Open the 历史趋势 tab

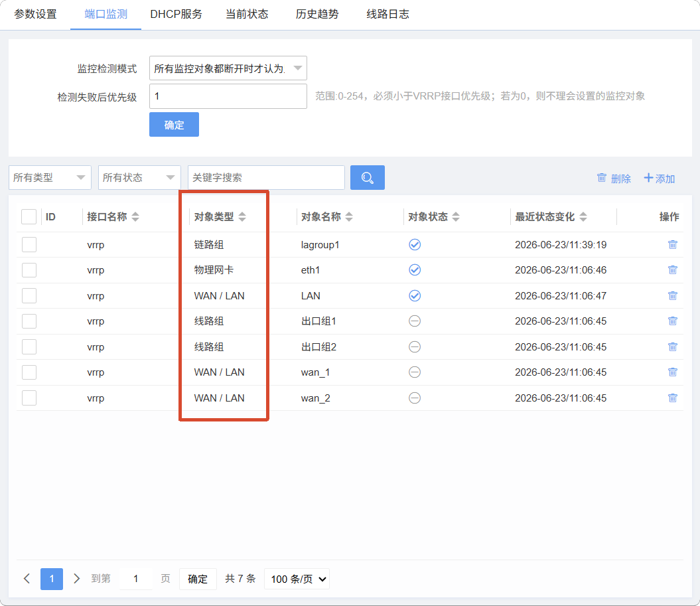[317, 15]
